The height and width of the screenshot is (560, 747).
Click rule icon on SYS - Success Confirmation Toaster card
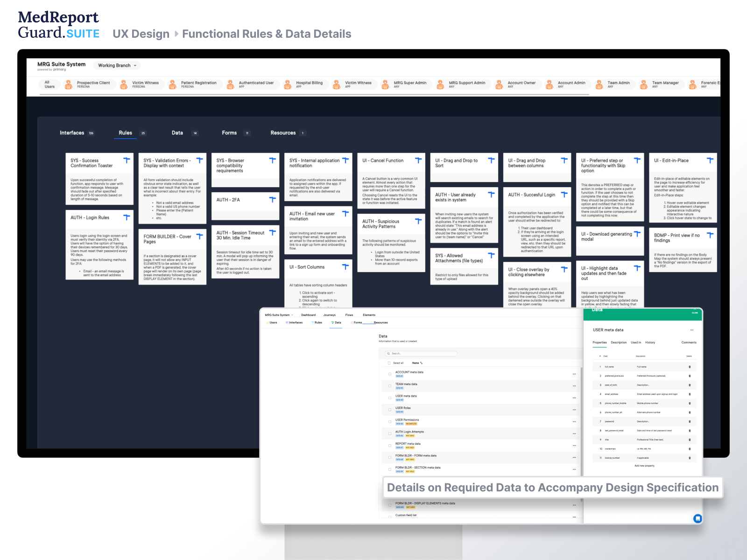click(127, 160)
